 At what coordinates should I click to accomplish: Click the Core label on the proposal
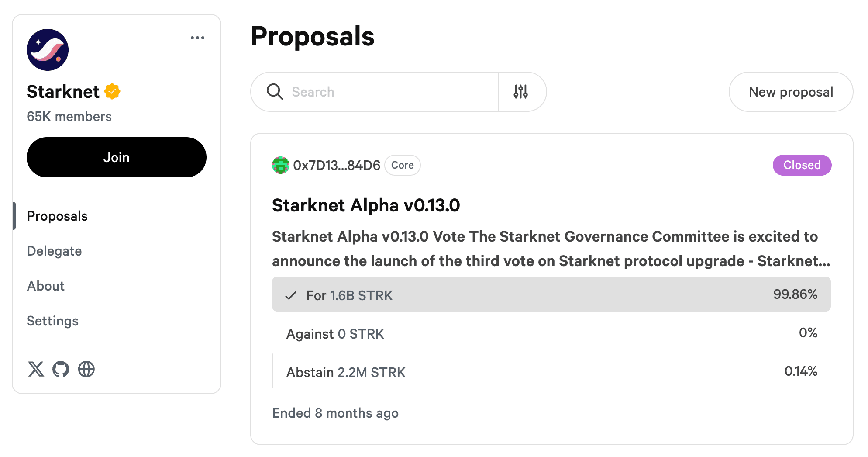(x=402, y=165)
